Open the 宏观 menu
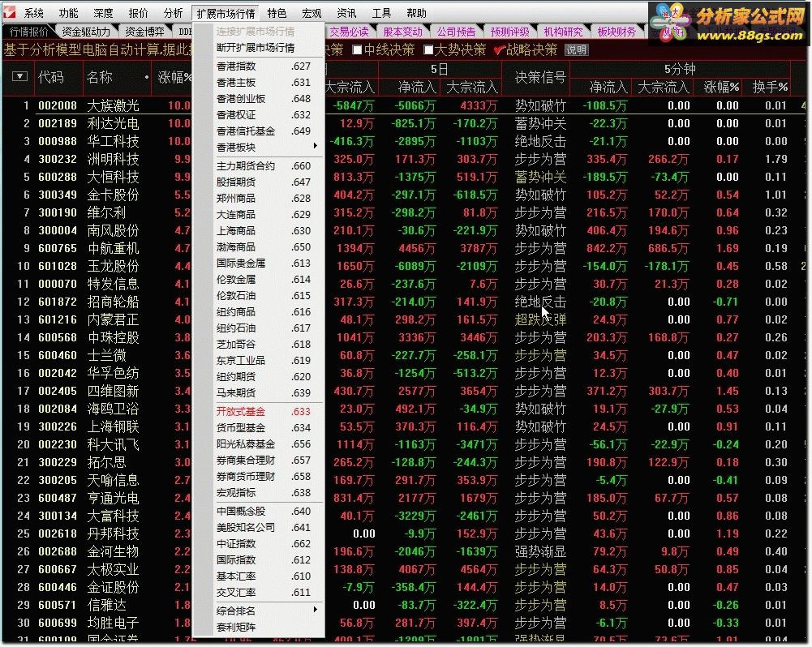This screenshot has height=647, width=812. (x=311, y=13)
